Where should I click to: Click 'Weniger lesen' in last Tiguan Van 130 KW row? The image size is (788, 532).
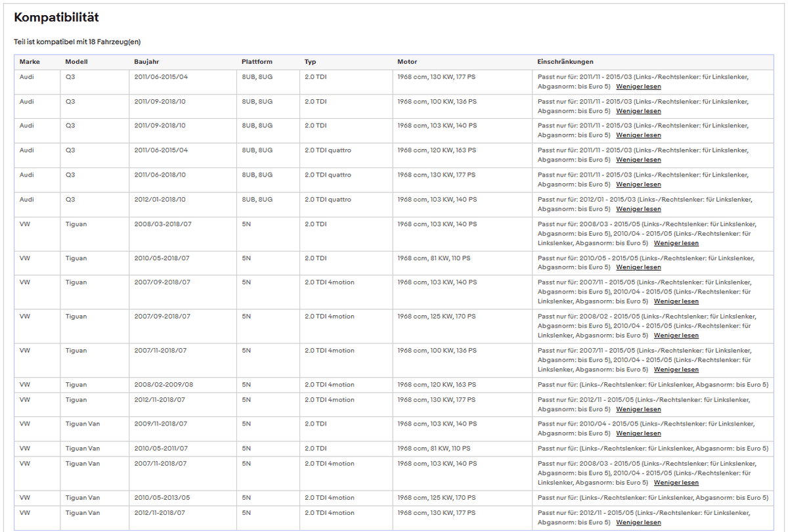638,523
